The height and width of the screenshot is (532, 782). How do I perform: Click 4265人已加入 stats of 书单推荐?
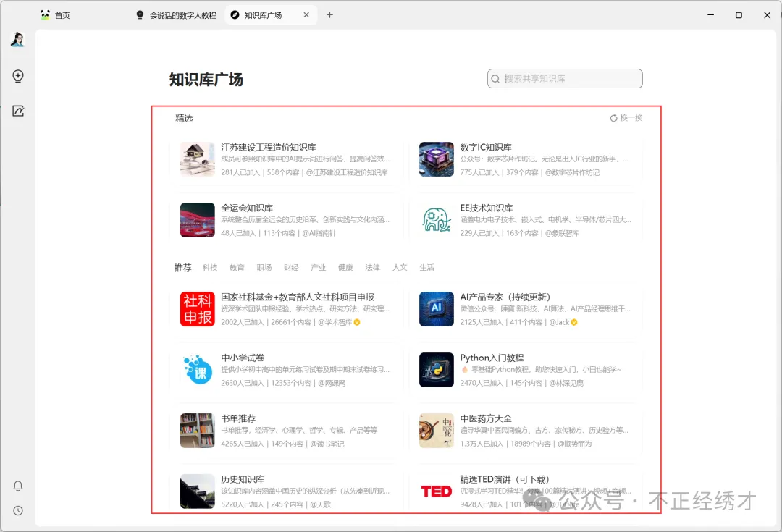(243, 444)
